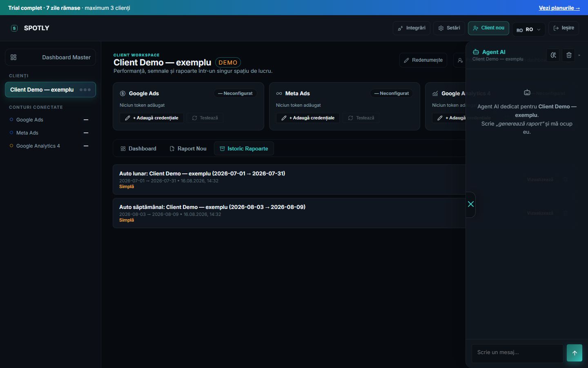The height and width of the screenshot is (368, 588).
Task: Open the Integrări page
Action: [412, 28]
